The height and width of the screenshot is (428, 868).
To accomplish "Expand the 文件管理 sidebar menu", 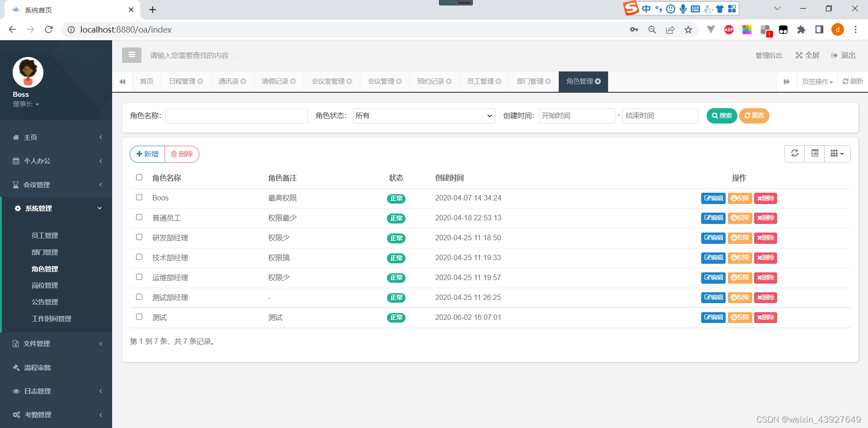I will (56, 343).
